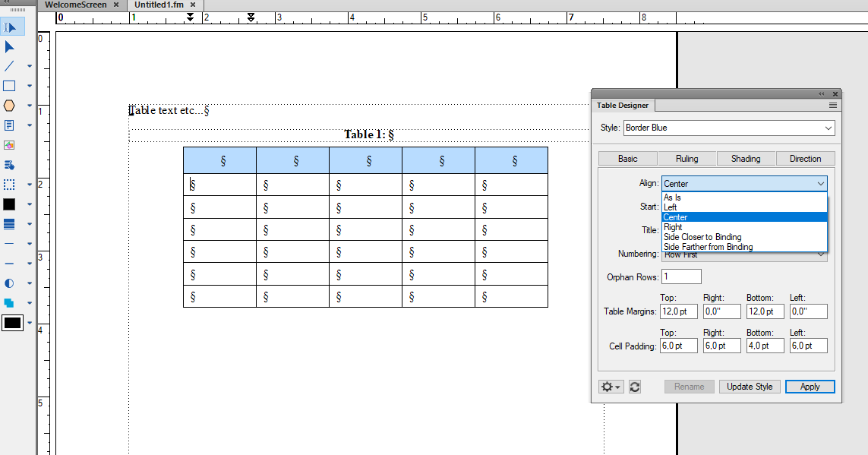Viewport: 868px width, 455px height.
Task: Switch to the Ruling tab
Action: [687, 159]
